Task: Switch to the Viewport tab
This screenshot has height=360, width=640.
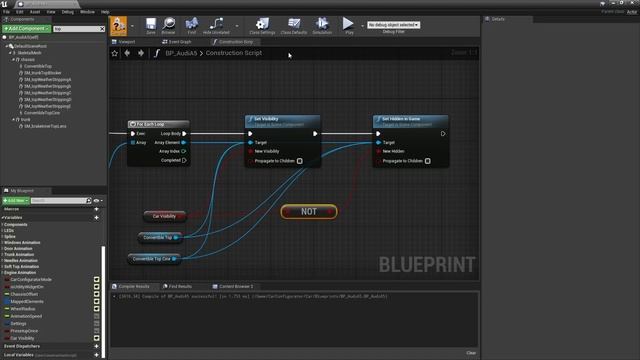Action: 124,42
